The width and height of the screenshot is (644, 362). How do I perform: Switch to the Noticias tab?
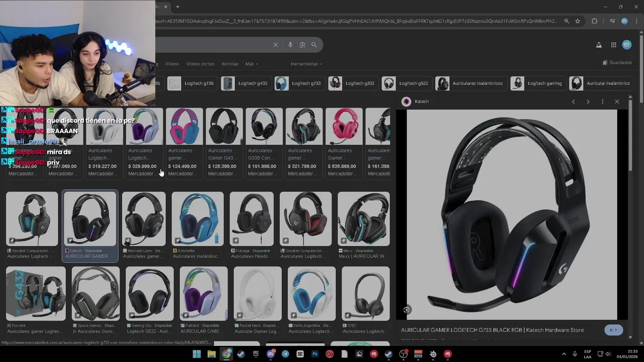230,64
